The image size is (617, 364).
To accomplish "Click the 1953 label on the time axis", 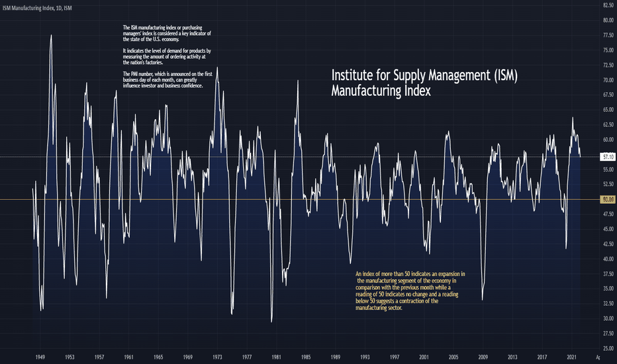I will [70, 357].
